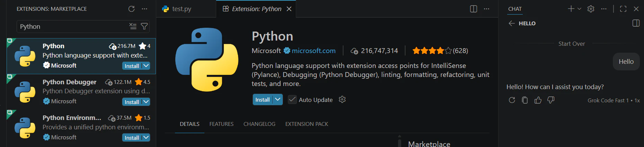Open chat panel more actions ellipsis
The width and height of the screenshot is (644, 147).
click(x=604, y=9)
